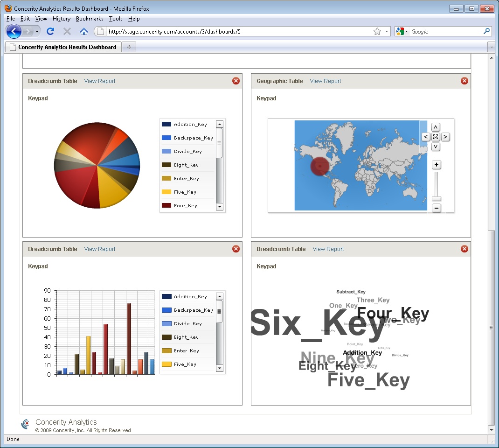Select the Concerity Analytics Results Dashboard tab

point(63,47)
